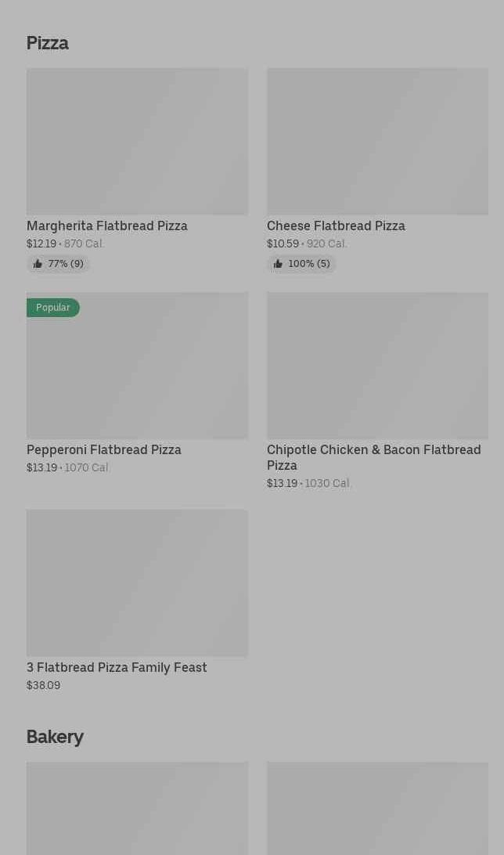This screenshot has width=504, height=855.
Task: Click the 100% (5) rating text
Action: click(309, 265)
